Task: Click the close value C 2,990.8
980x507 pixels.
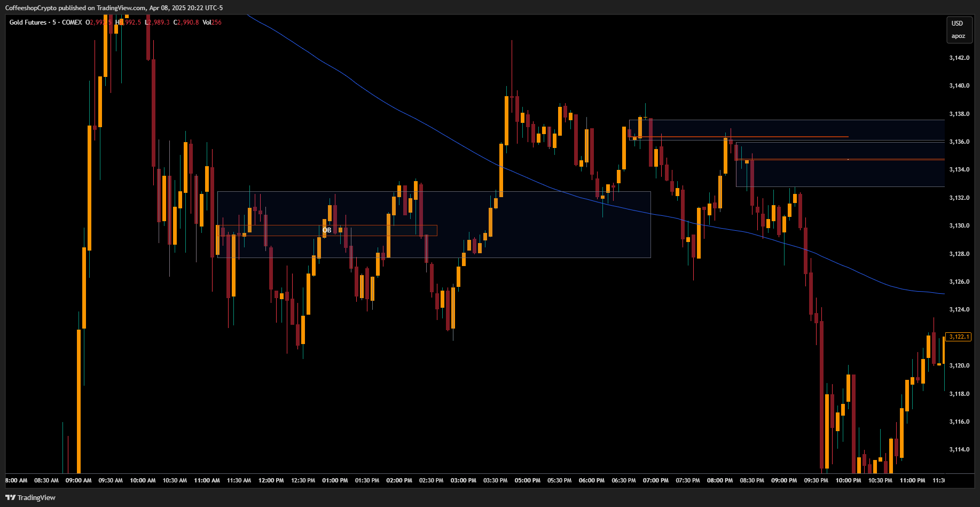Action: click(x=186, y=22)
